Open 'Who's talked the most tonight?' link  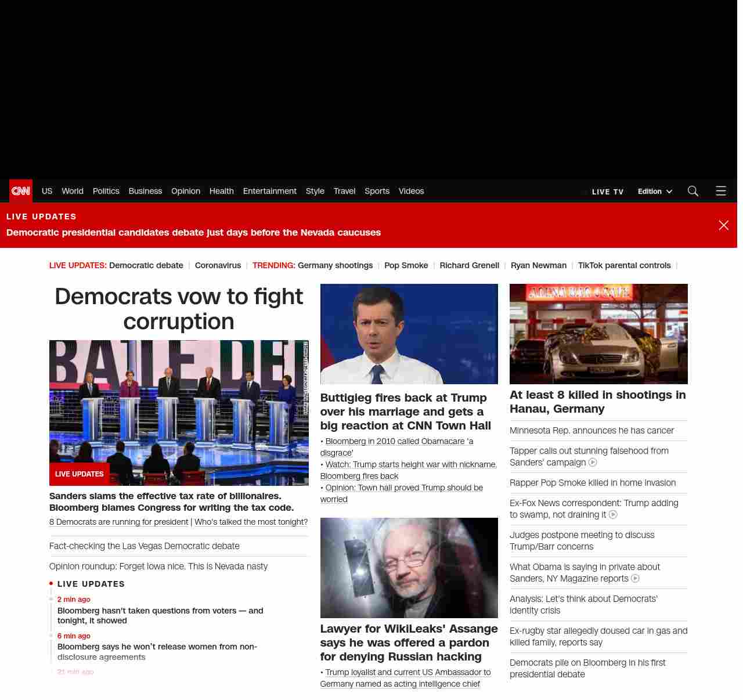251,522
